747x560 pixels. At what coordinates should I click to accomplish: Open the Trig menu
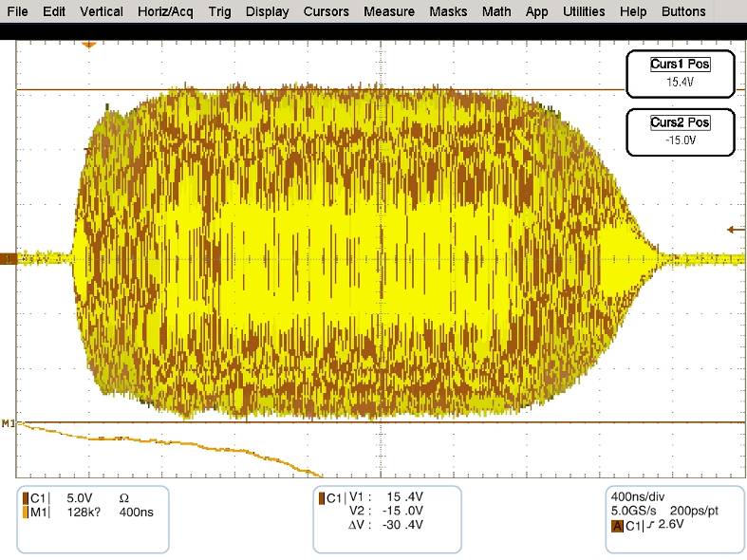[x=220, y=11]
